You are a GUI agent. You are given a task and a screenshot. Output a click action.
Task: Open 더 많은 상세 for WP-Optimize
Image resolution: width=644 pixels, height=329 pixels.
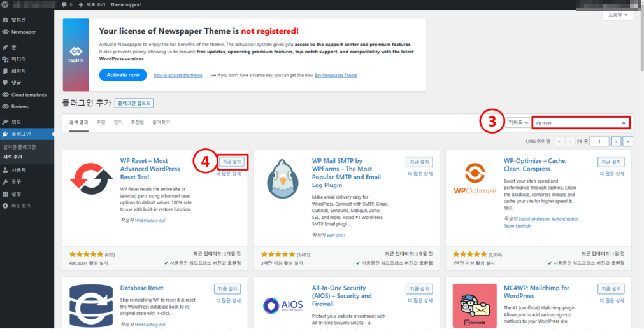pos(612,174)
